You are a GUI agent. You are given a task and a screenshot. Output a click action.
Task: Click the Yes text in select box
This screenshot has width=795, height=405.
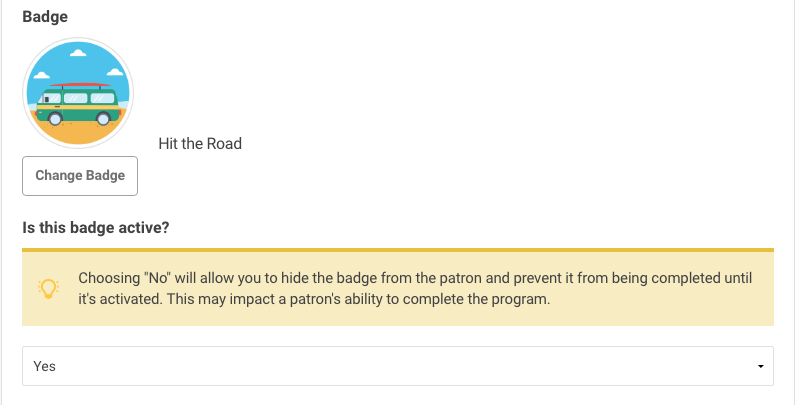[x=44, y=366]
